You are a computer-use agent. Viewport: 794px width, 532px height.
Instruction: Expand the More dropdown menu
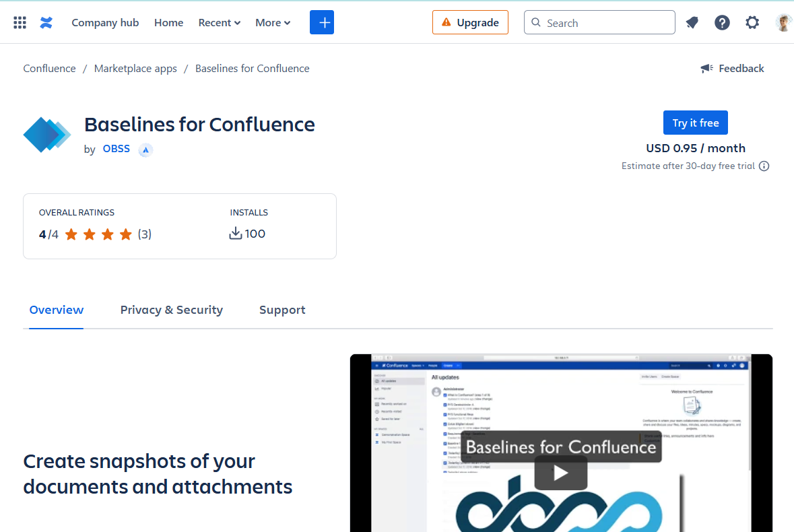pyautogui.click(x=273, y=23)
